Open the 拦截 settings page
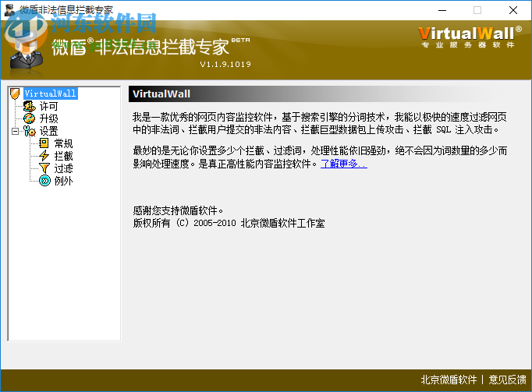The height and width of the screenshot is (392, 532). pos(63,156)
